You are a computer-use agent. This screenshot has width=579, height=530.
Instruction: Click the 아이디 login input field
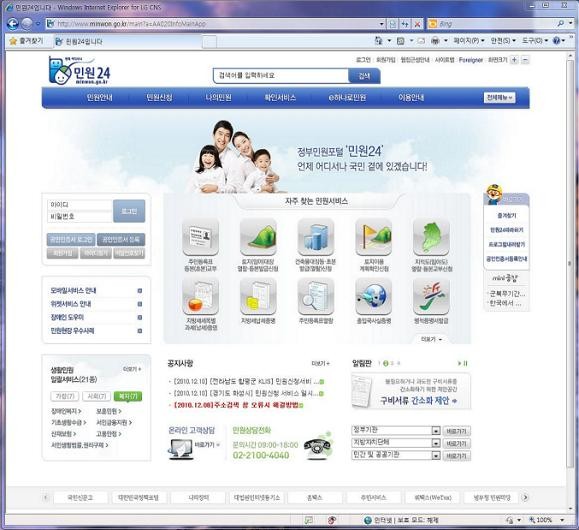[80, 205]
